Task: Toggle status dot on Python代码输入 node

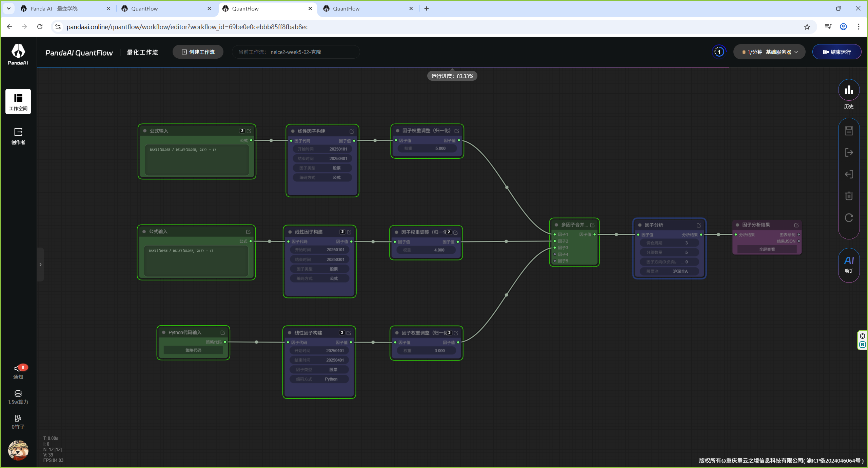Action: click(x=164, y=333)
